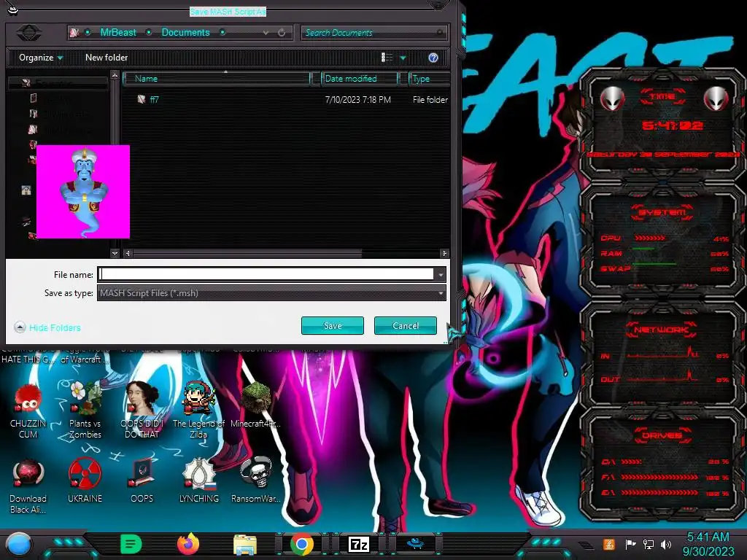Image resolution: width=747 pixels, height=560 pixels.
Task: Open the RansomWar skull shortcut
Action: pyautogui.click(x=256, y=480)
